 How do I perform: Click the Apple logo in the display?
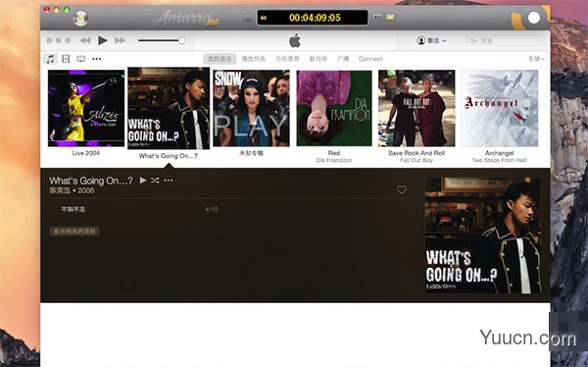point(295,40)
